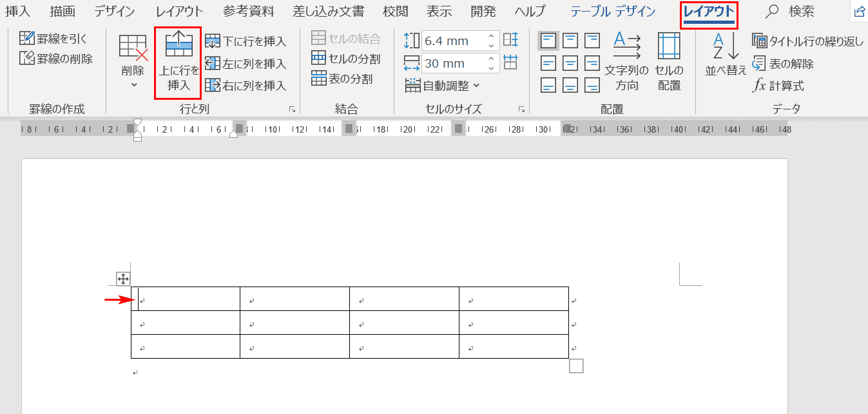Click the table move handle icon
868x414 pixels.
[123, 279]
